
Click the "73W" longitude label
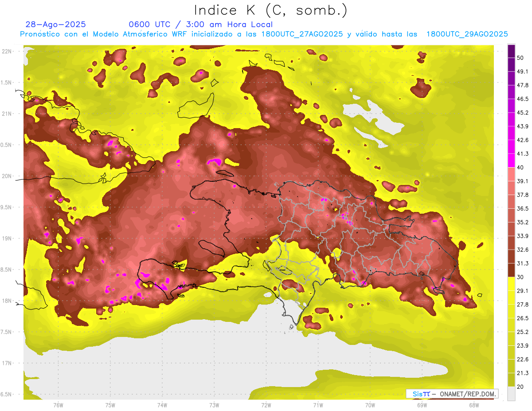[x=214, y=405]
